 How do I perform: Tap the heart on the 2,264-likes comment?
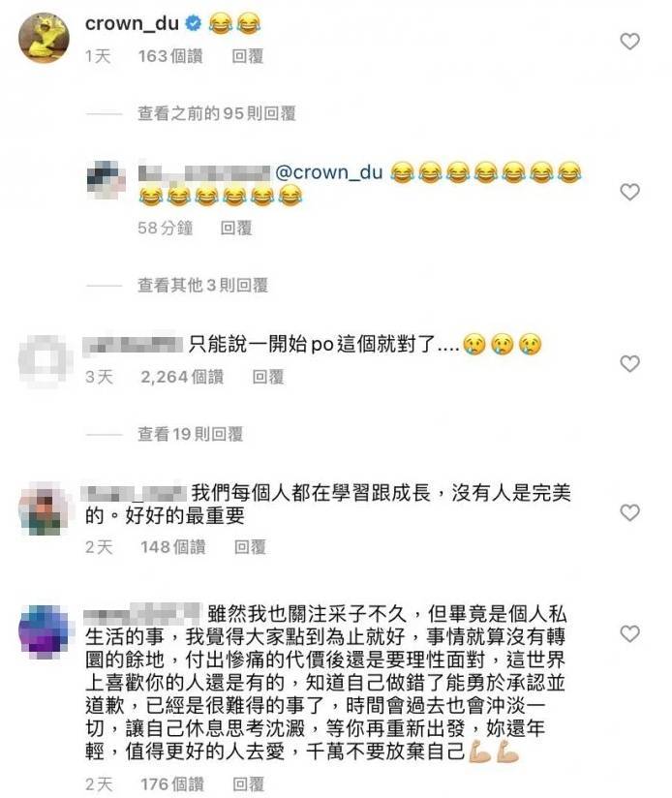(x=629, y=363)
